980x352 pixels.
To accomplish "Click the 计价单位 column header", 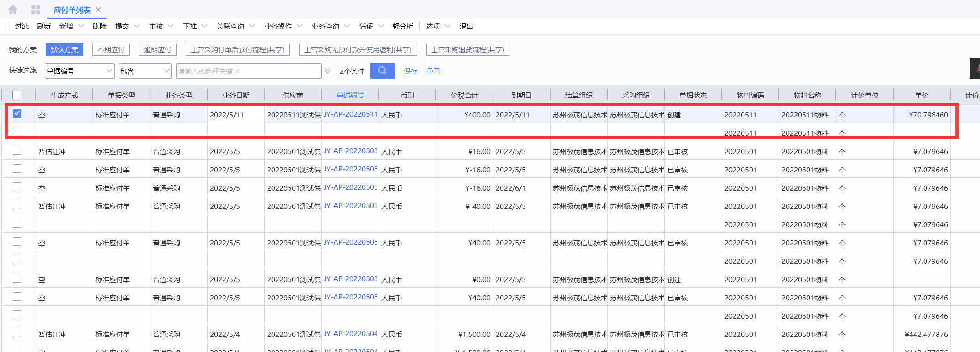I will [x=865, y=95].
